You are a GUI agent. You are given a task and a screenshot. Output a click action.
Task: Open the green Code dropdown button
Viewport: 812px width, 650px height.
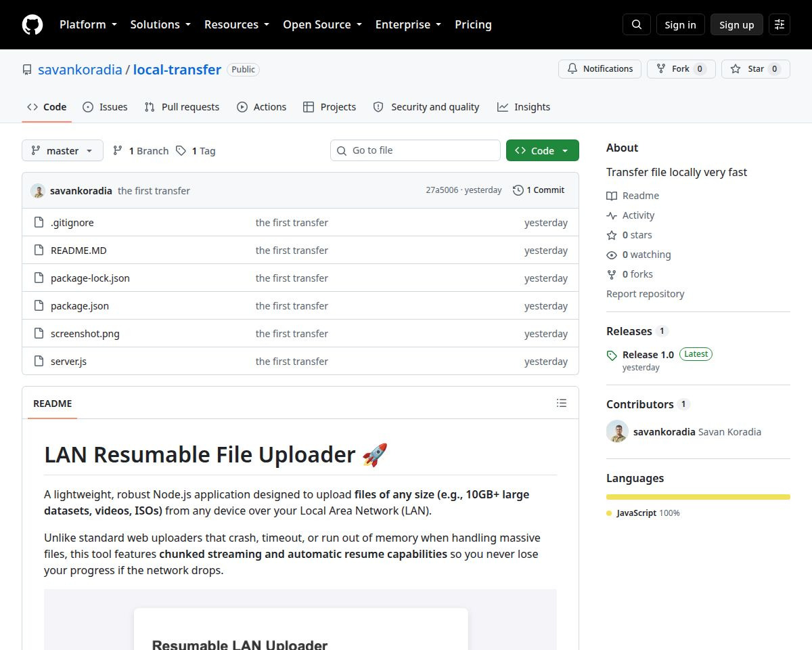tap(543, 150)
